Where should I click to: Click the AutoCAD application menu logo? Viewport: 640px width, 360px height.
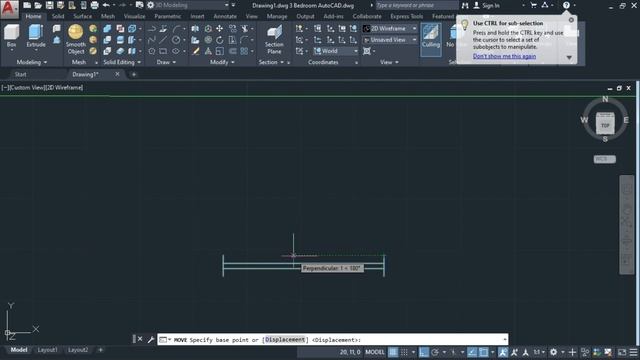(x=9, y=9)
